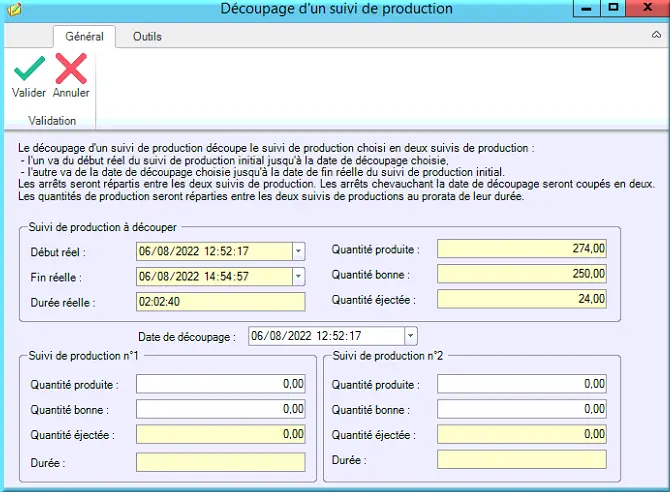Switch to the Outils tab
This screenshot has height=492, width=670.
click(x=147, y=37)
